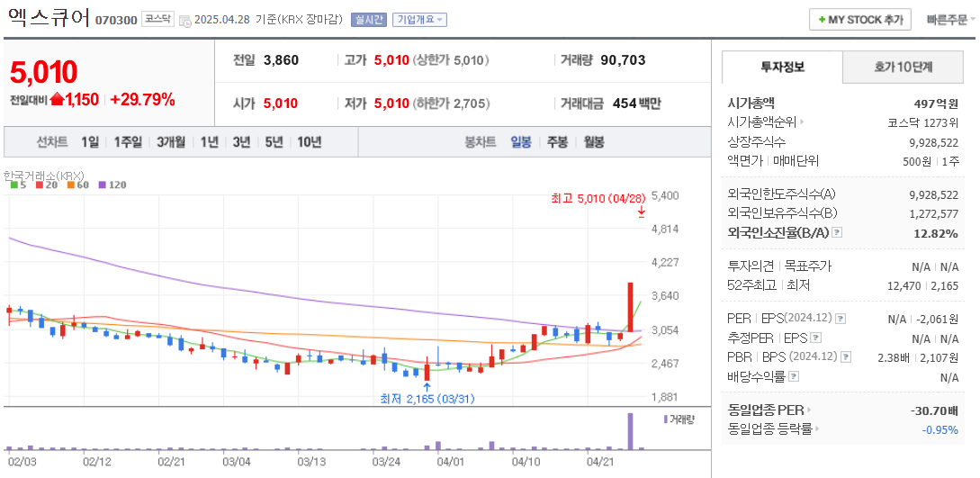Click the blue arrow marker above 최저 2,165
980x478 pixels.
tap(427, 387)
